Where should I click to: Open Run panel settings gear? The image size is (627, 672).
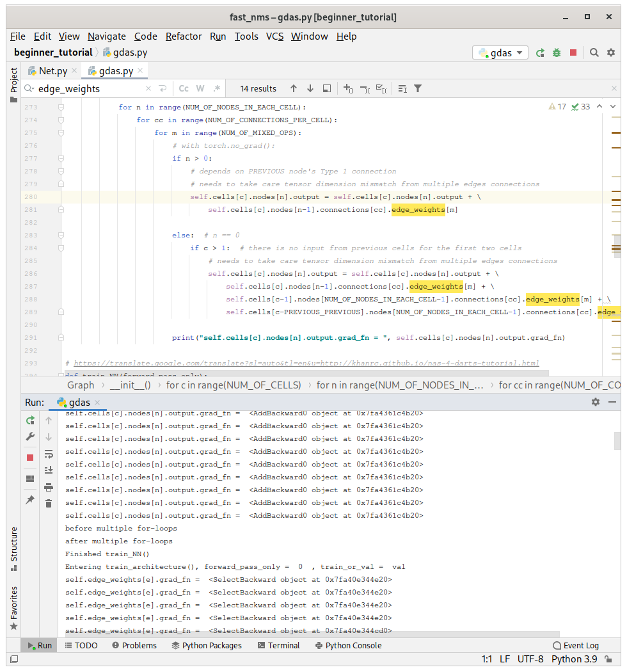point(596,402)
